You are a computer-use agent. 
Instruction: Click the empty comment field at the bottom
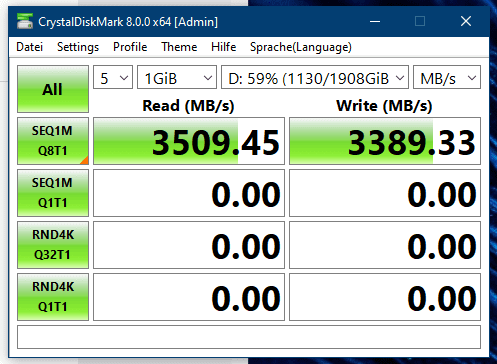(249, 337)
